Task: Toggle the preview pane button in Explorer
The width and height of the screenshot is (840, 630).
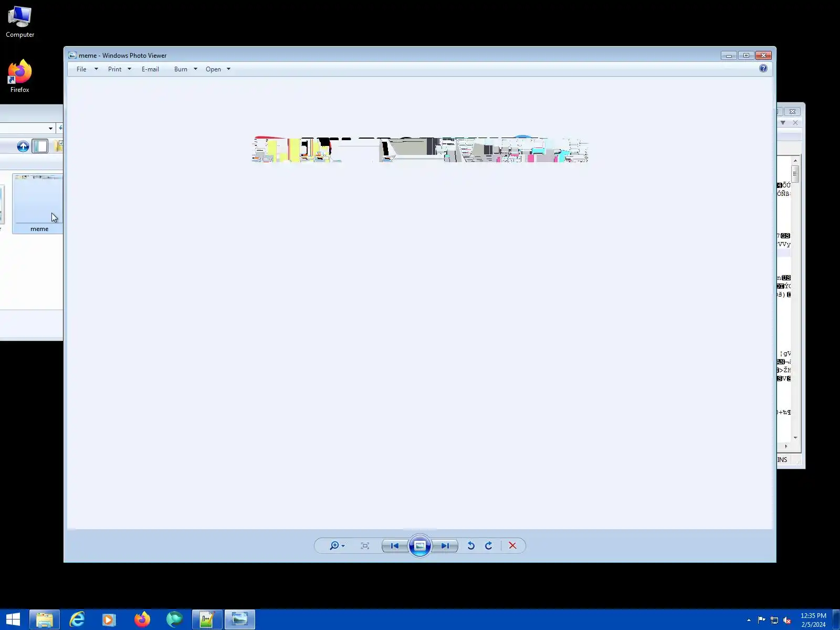Action: [x=40, y=146]
